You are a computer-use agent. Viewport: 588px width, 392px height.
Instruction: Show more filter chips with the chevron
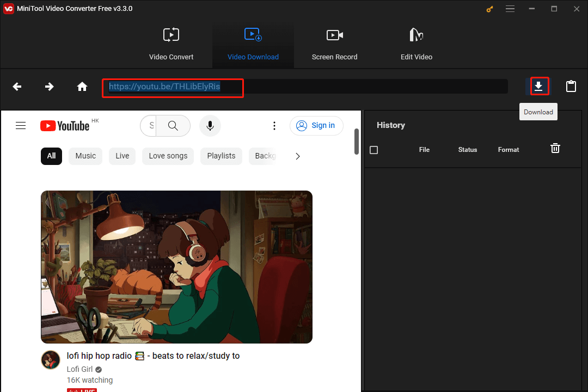[x=297, y=156]
